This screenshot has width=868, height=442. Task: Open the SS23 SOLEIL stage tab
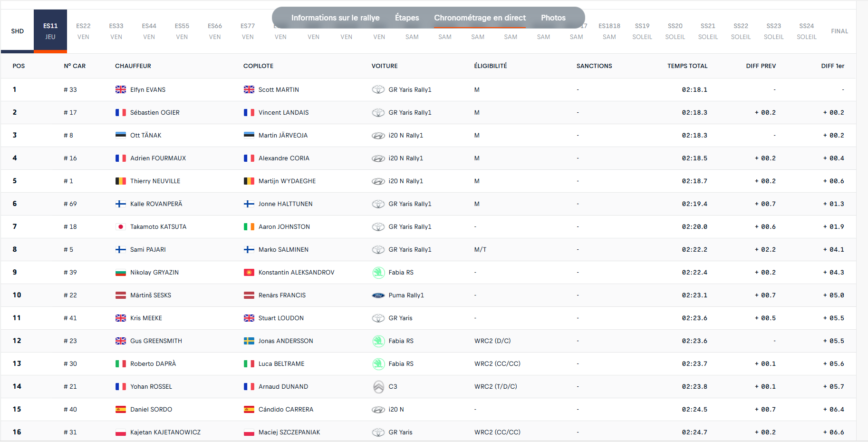pos(774,31)
